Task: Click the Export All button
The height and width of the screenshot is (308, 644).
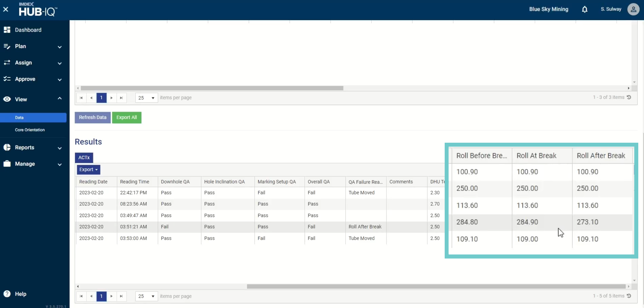Action: tap(127, 117)
